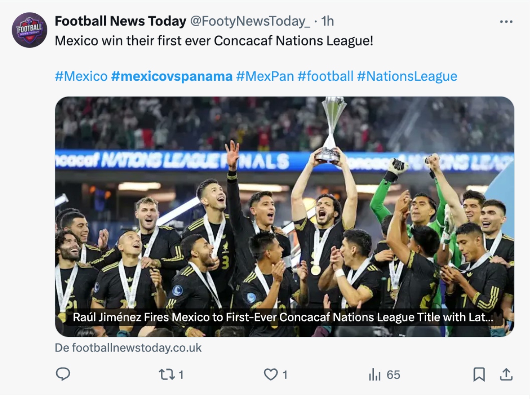Open the 1h timestamp link
Screen dimensions: 532x399
click(327, 21)
